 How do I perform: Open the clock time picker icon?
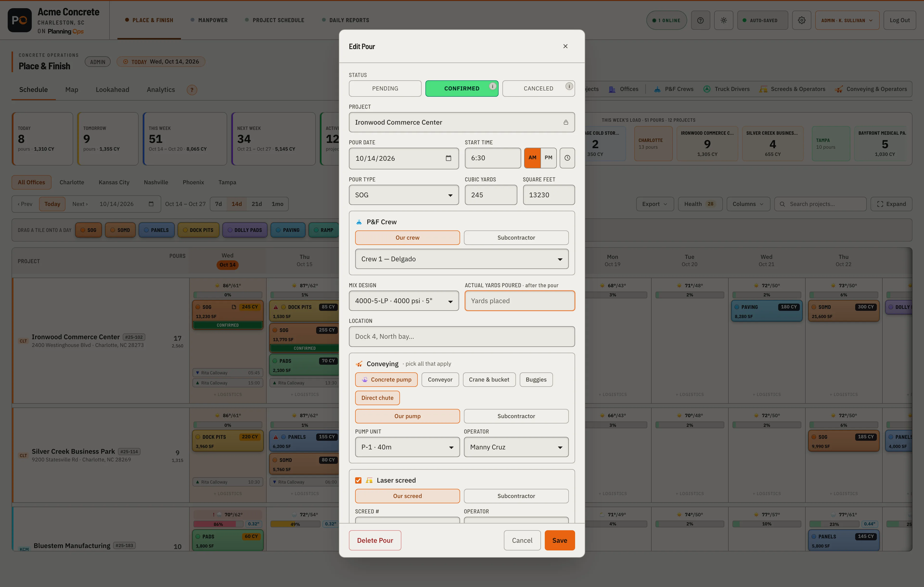[567, 158]
